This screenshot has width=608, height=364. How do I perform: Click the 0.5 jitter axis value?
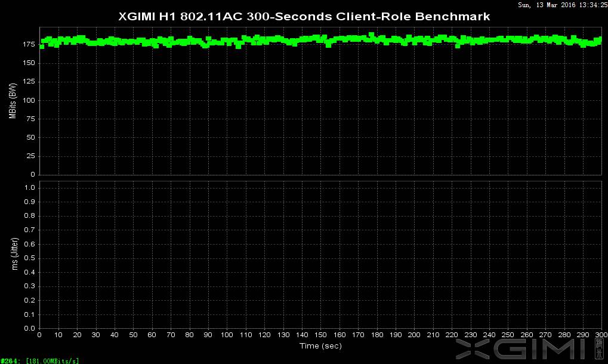pos(29,258)
